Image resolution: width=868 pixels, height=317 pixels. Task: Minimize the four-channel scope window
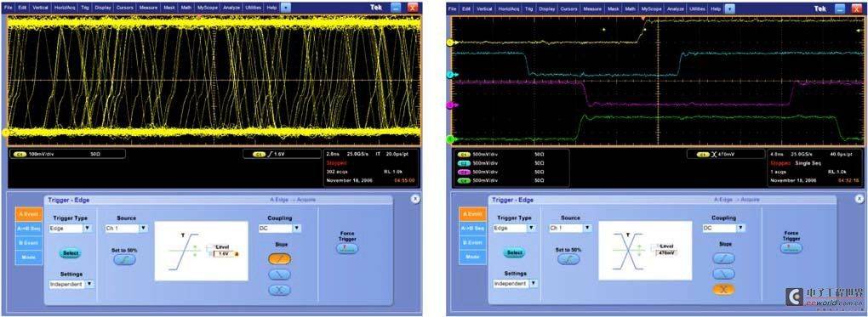coord(840,8)
